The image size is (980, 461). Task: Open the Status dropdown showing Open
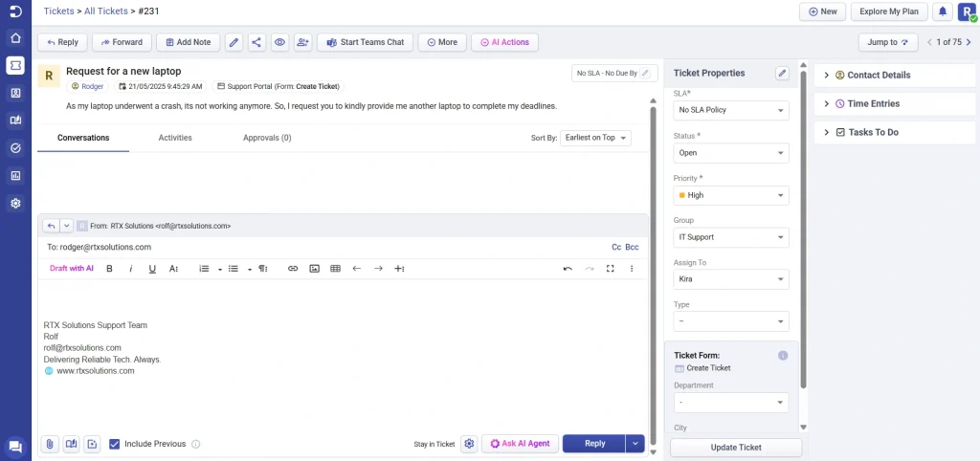[x=730, y=153]
